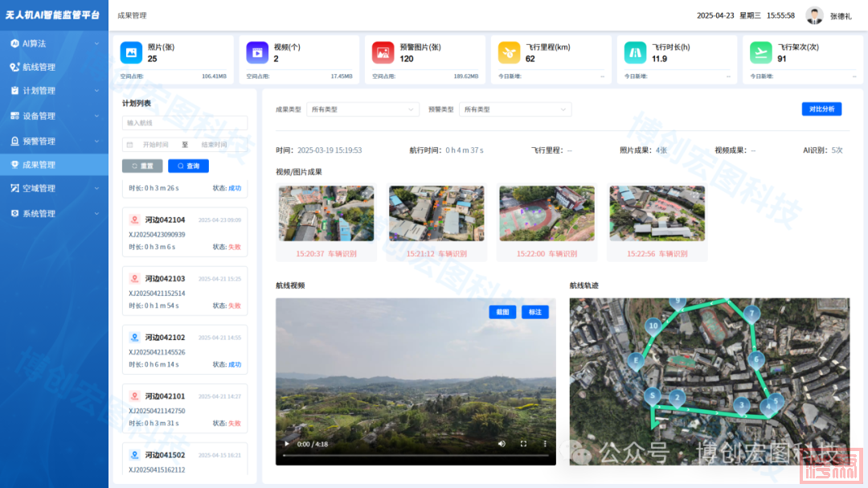Click the purple video stats icon

point(257,53)
